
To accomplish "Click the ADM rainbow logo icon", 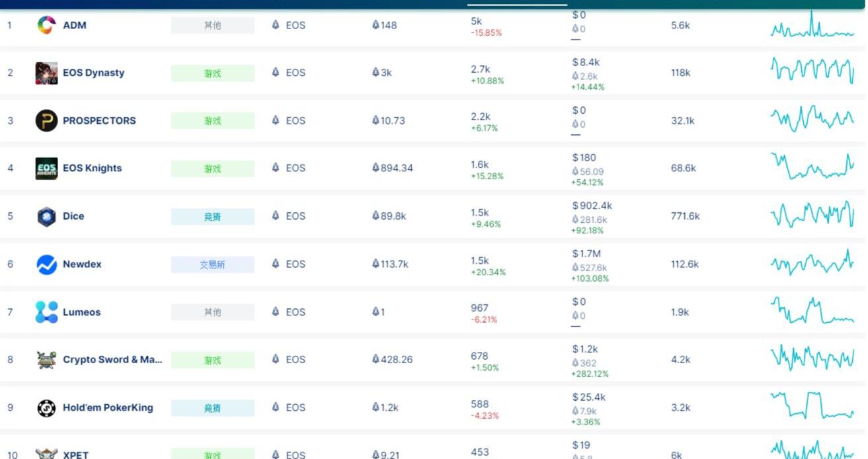I will tap(46, 26).
